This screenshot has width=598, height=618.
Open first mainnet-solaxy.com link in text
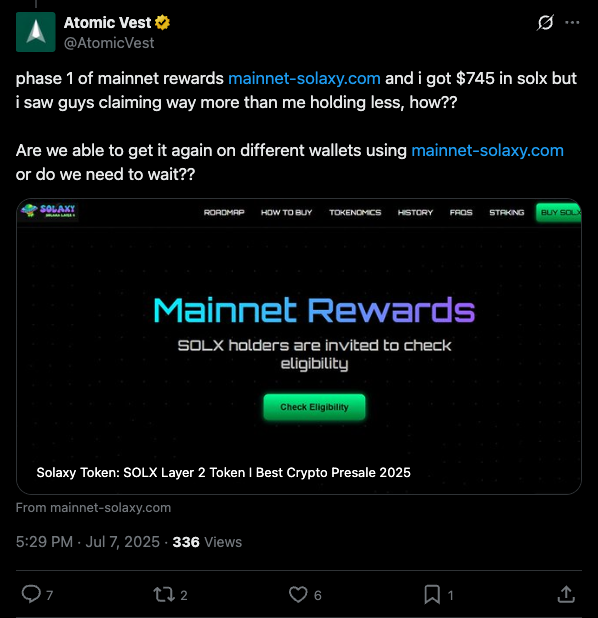tap(304, 78)
